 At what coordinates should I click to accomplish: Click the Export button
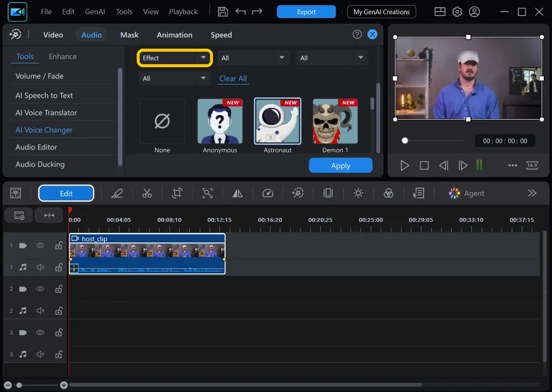306,12
